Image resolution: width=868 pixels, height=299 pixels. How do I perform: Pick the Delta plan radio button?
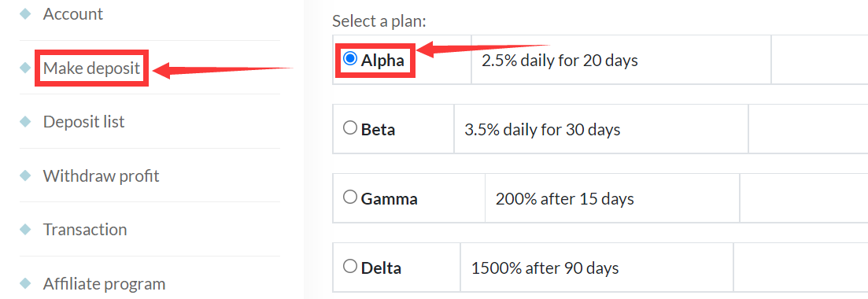tap(350, 266)
